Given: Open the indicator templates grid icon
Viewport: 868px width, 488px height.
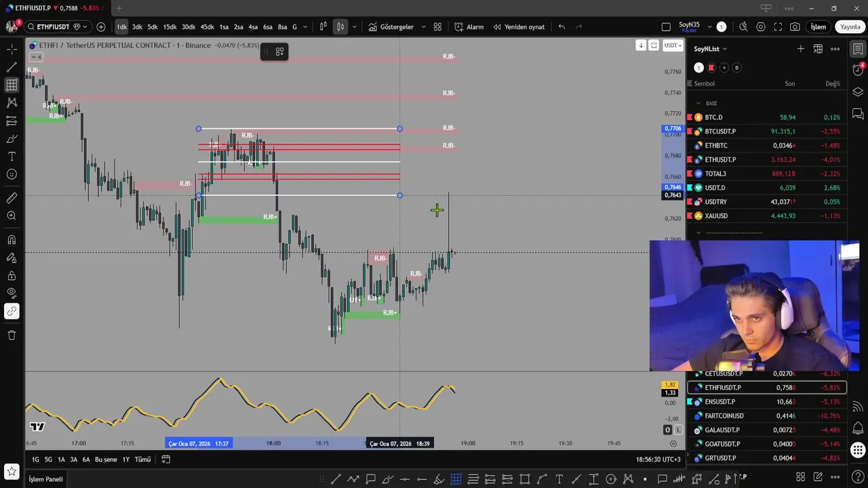Looking at the screenshot, I should click(437, 27).
